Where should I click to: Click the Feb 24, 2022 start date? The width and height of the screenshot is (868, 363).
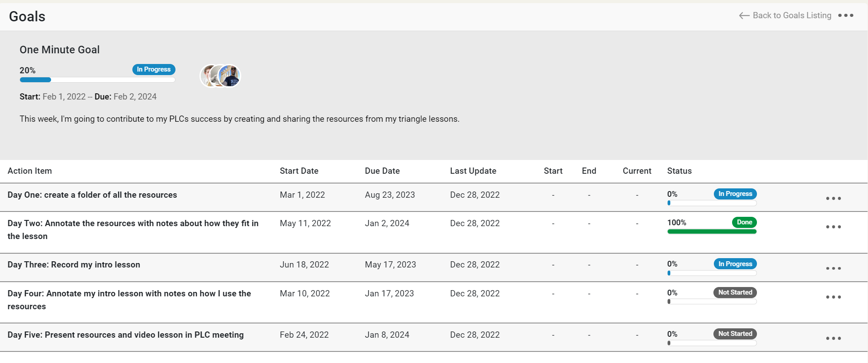point(304,335)
